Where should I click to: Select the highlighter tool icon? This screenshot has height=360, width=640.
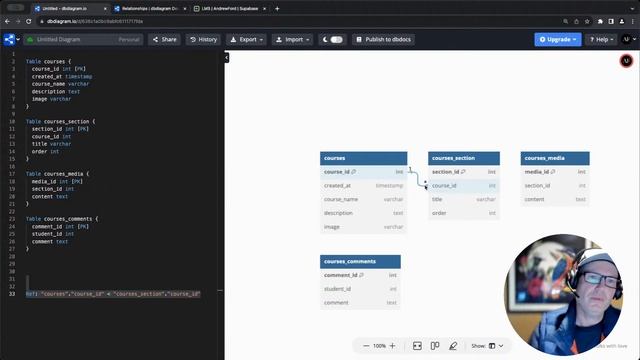point(453,346)
